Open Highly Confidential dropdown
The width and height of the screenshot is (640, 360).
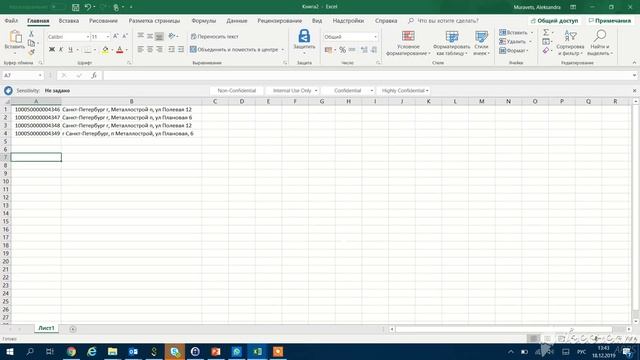(x=428, y=91)
